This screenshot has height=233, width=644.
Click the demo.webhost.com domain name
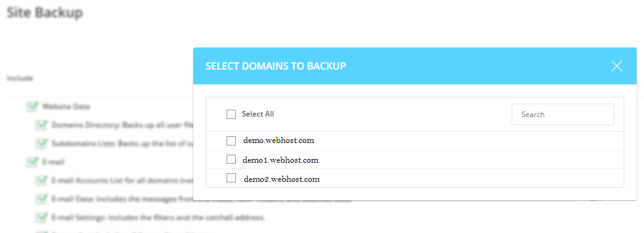tap(278, 141)
